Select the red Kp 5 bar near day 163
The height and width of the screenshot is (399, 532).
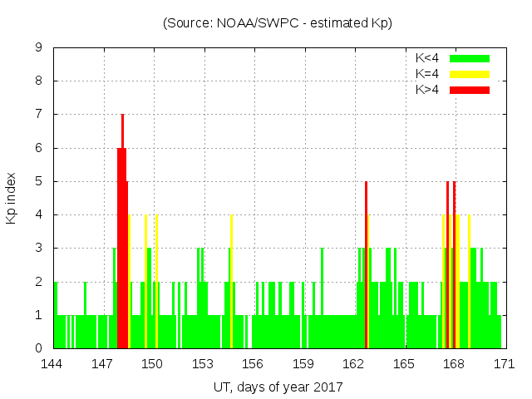click(x=367, y=266)
